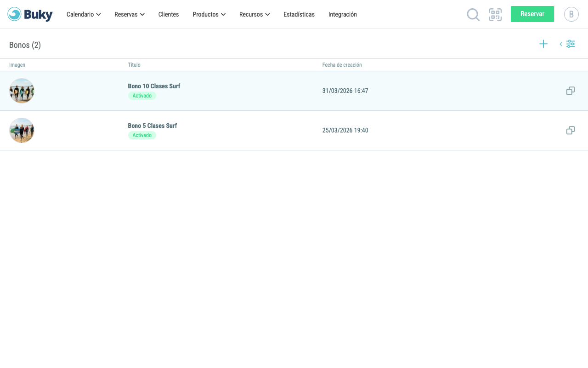The height and width of the screenshot is (368, 588).
Task: Click the green Reservar button
Action: point(532,14)
